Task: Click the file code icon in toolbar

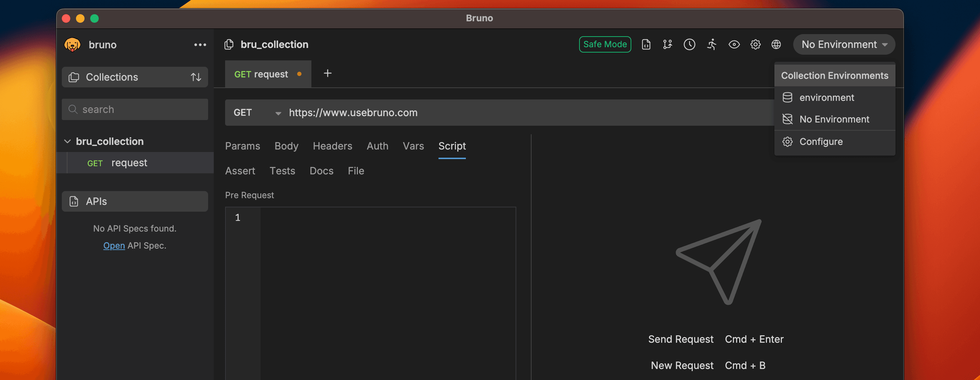Action: tap(646, 44)
